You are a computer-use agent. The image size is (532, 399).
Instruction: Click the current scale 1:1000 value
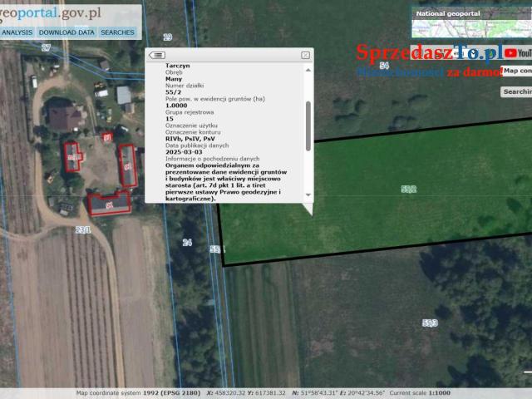coord(440,393)
